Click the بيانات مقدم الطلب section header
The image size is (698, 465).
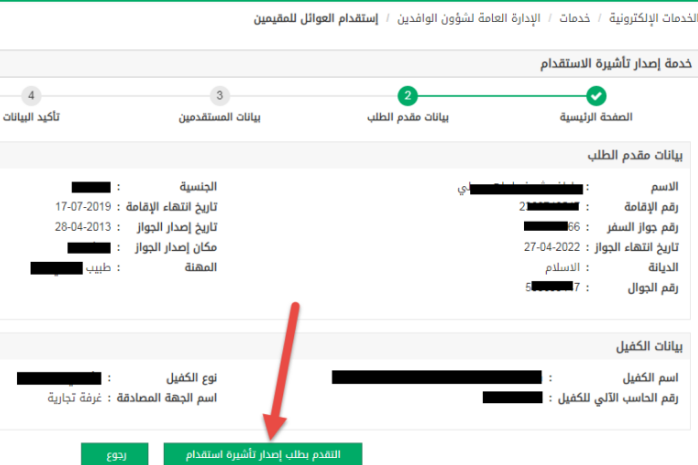(635, 155)
